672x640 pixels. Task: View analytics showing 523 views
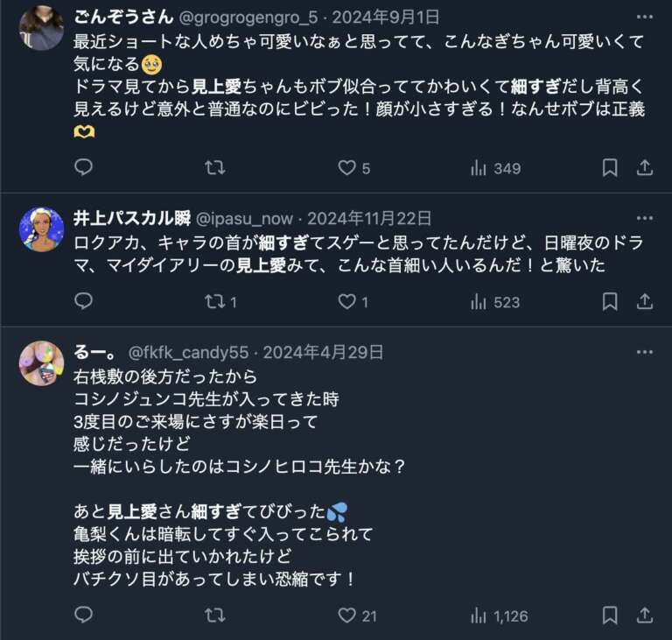[495, 301]
